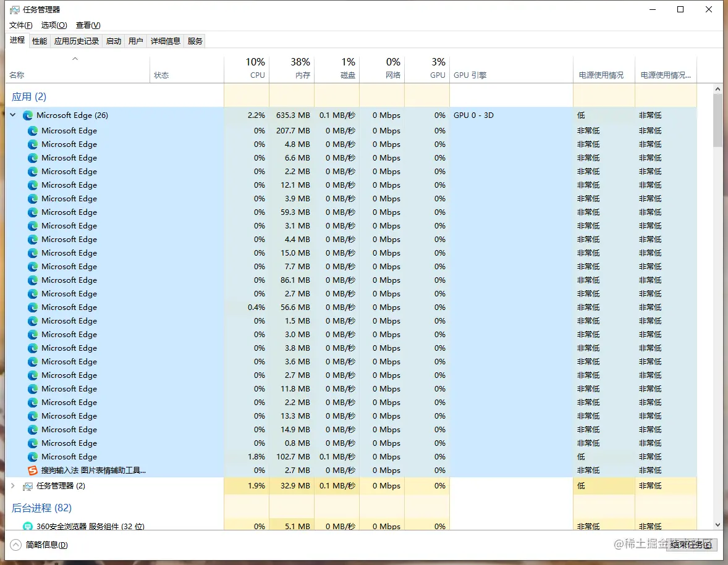Sort by the 名称 column header
Screen dimensions: 728x565
click(77, 70)
